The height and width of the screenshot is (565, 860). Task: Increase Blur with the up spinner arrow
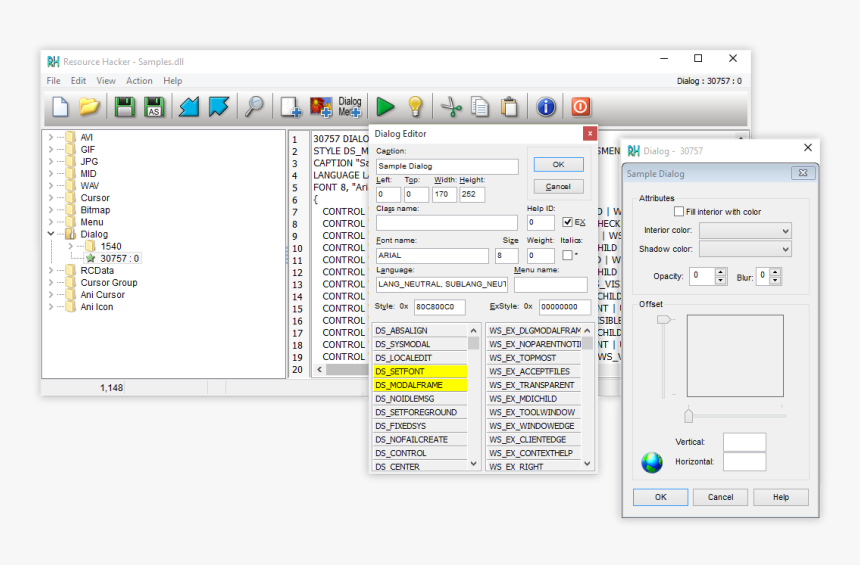775,272
